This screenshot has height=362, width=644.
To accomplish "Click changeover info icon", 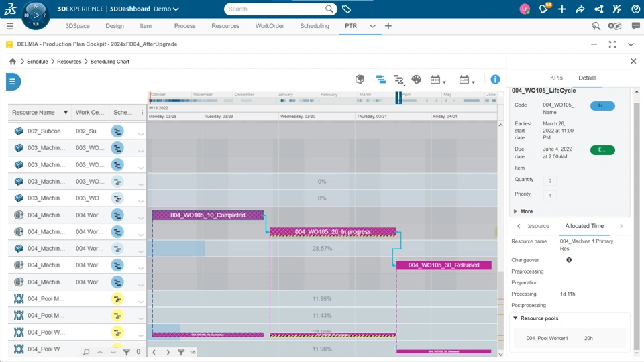I will pos(569,260).
